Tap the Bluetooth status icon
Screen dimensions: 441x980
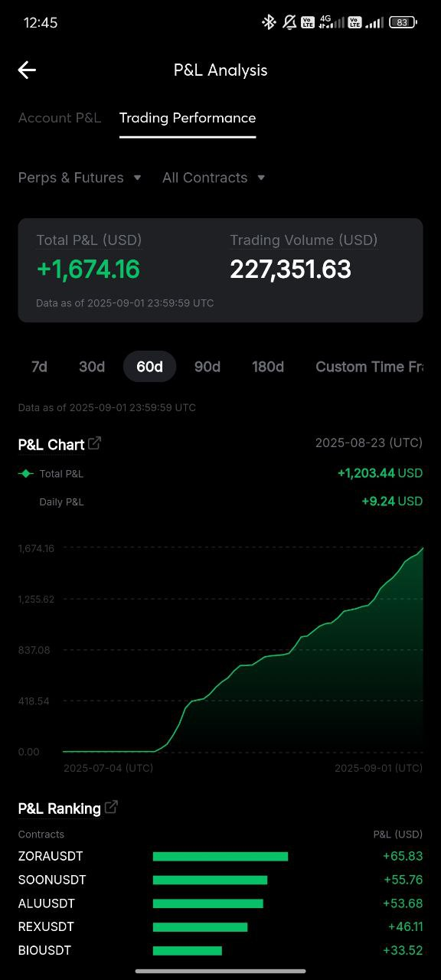269,22
